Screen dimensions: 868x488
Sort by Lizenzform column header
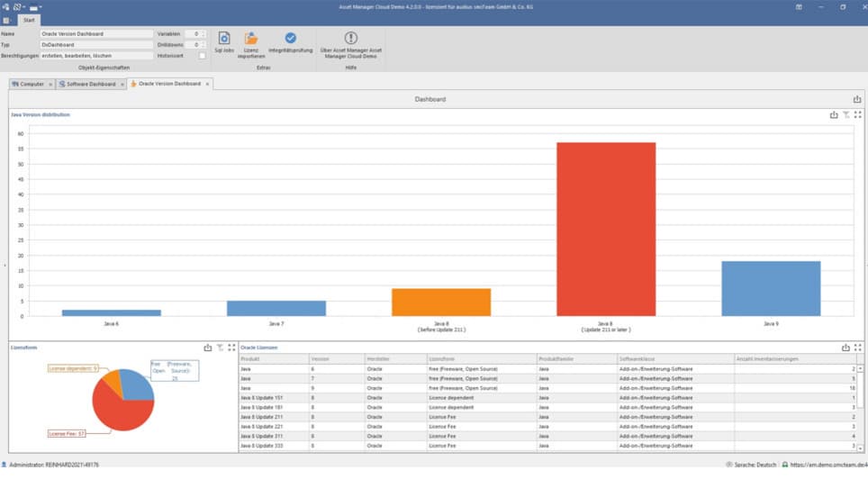[x=482, y=359]
